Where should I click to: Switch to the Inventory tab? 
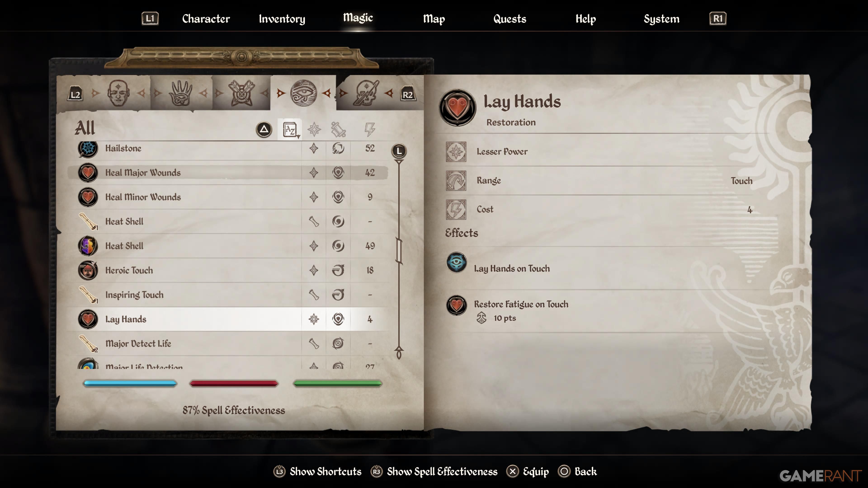click(282, 19)
